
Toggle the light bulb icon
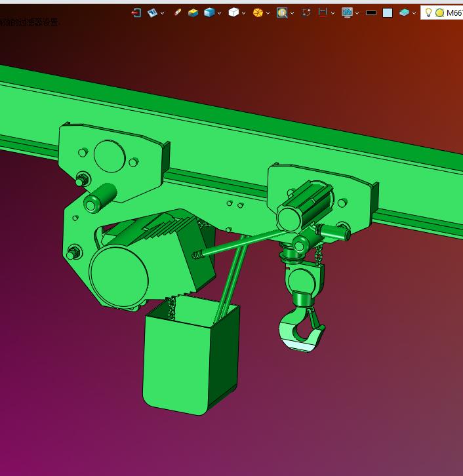(x=428, y=12)
